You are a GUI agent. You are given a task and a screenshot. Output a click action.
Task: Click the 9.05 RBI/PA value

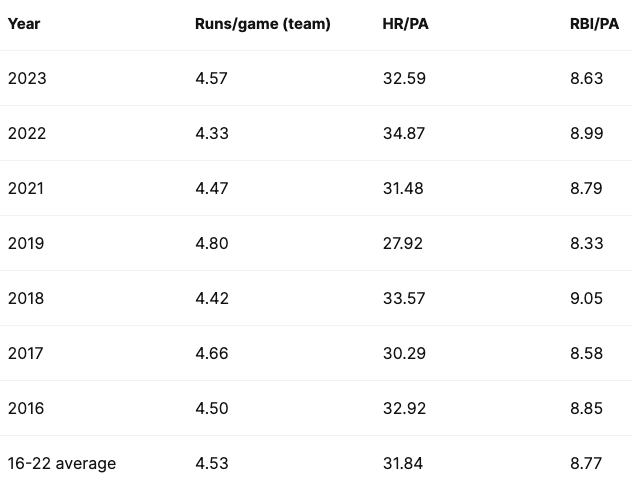(x=587, y=298)
